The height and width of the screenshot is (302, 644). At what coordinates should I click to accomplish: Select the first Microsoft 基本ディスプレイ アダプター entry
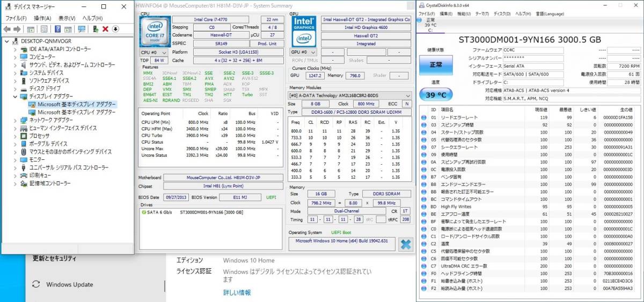tap(71, 105)
